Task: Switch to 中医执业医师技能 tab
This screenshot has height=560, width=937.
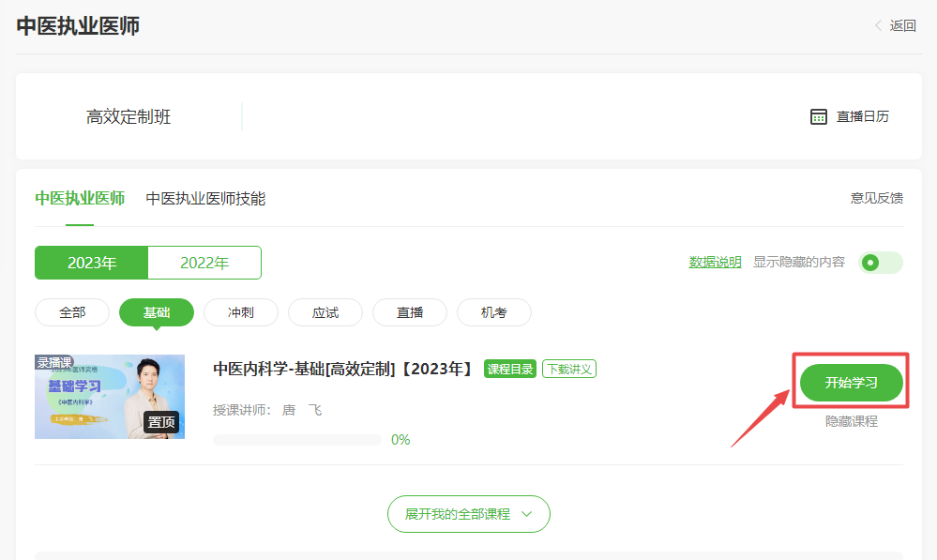Action: click(x=205, y=198)
